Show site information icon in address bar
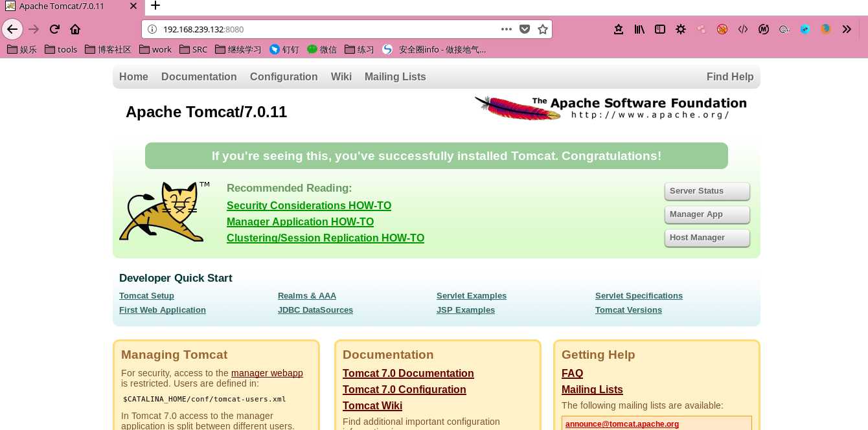This screenshot has height=430, width=868. (152, 29)
